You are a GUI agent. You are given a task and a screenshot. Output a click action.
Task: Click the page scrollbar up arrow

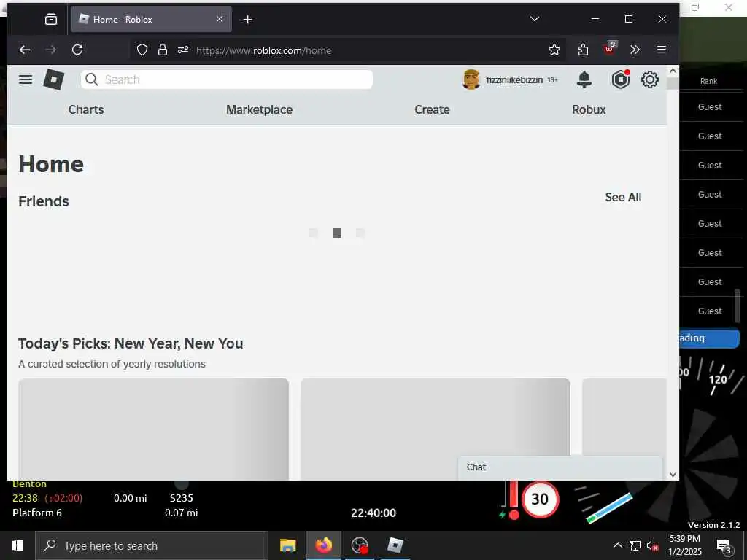point(673,71)
